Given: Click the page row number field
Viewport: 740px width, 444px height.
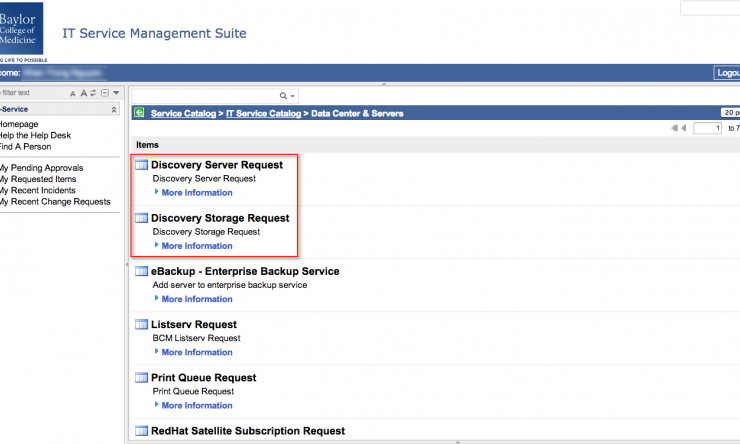Looking at the screenshot, I should tap(707, 128).
